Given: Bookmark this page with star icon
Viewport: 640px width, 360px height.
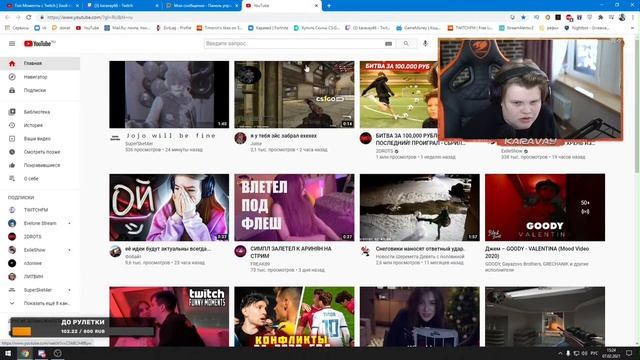Looking at the screenshot, I should tap(523, 18).
